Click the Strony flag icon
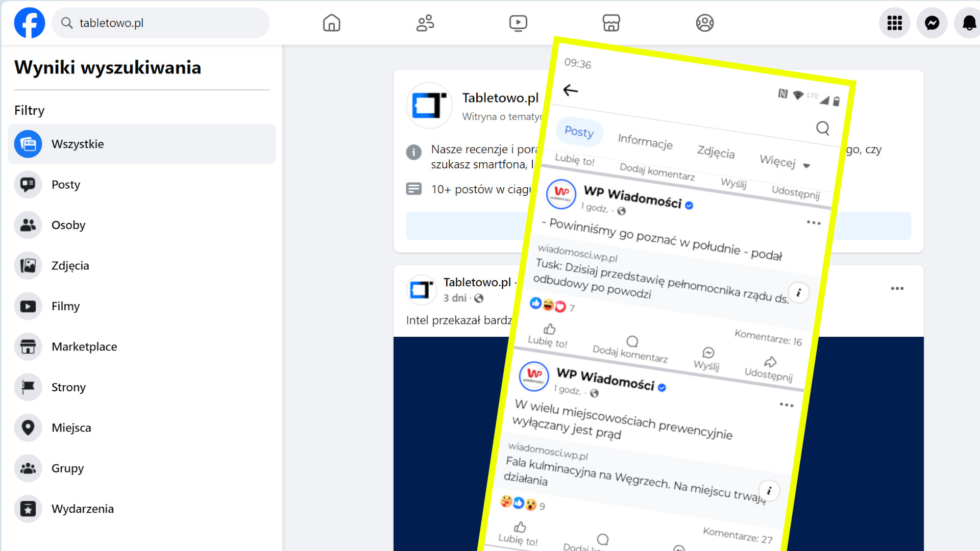Screen dimensions: 980x551 point(28,387)
